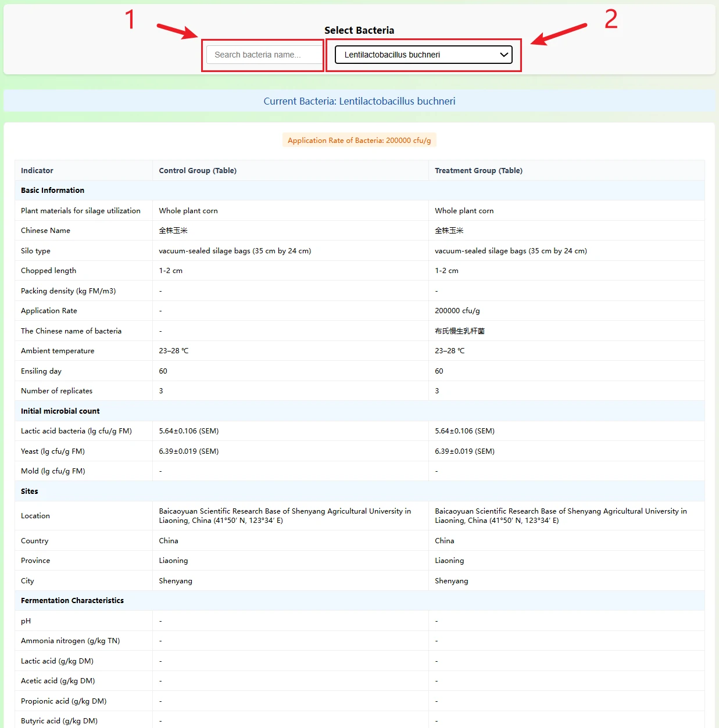Viewport: 719px width, 728px height.
Task: Click the Sites section header row
Action: pos(30,492)
